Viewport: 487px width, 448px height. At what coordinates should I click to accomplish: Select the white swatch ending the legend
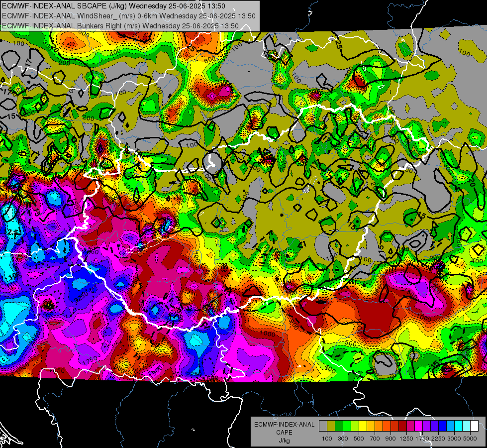(475, 426)
